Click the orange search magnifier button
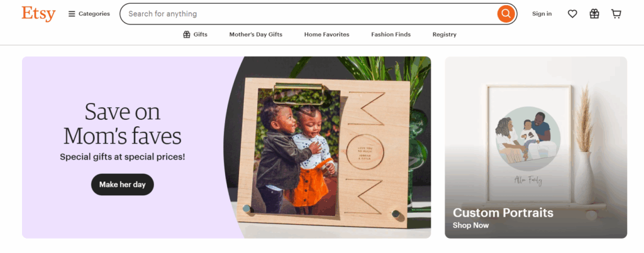This screenshot has height=253, width=644. (x=506, y=14)
